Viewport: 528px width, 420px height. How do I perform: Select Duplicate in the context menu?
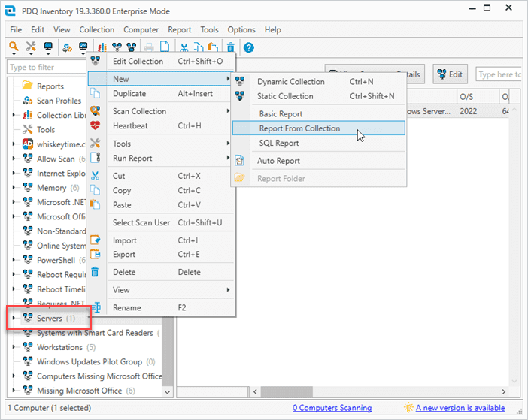[161, 93]
